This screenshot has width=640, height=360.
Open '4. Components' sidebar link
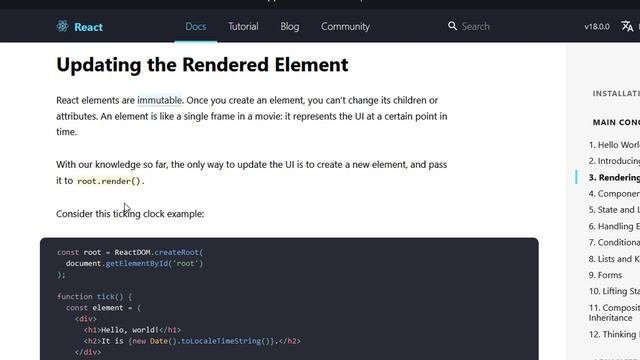pos(614,193)
